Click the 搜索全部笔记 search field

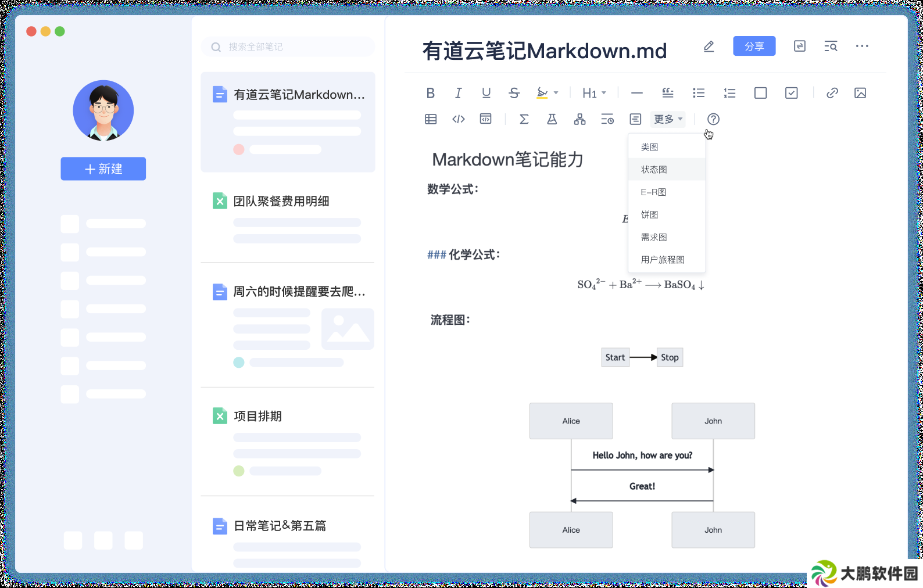[x=288, y=46]
